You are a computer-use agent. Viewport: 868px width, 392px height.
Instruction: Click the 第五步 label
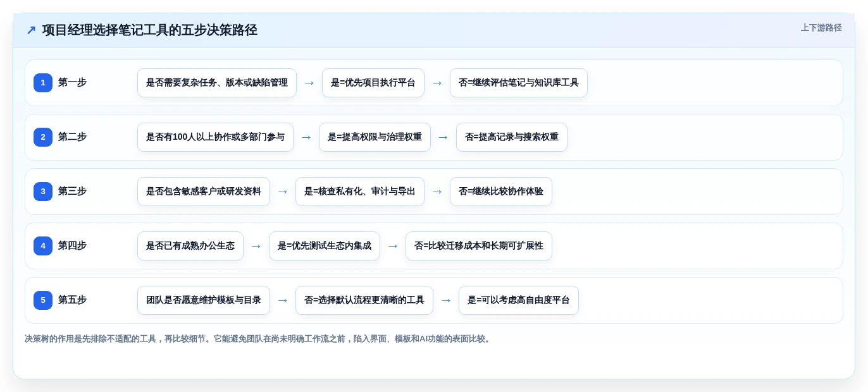(72, 300)
